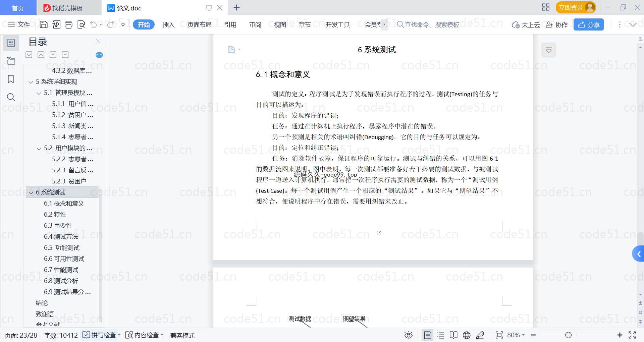This screenshot has height=342, width=644.
Task: Open the 80% zoom level dropdown
Action: [x=516, y=335]
